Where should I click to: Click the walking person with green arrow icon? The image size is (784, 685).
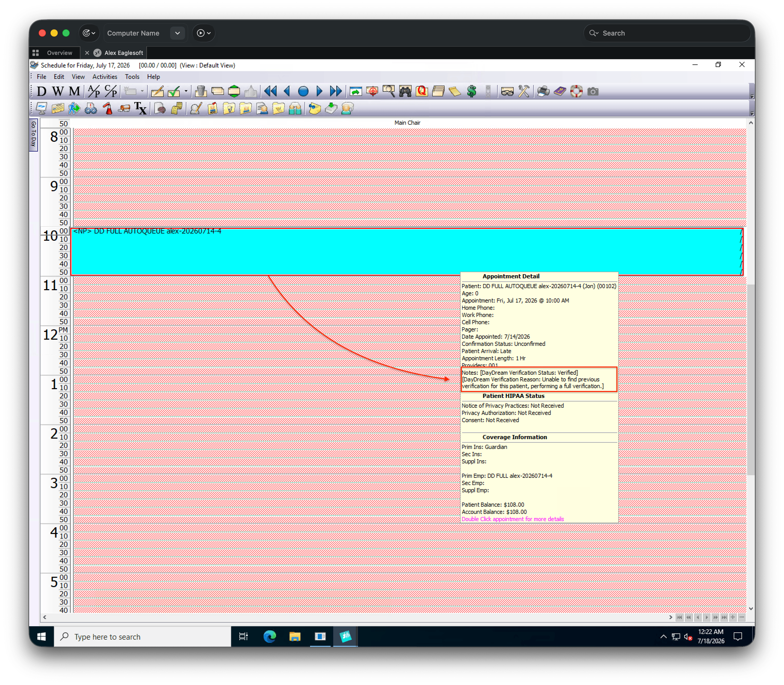(x=74, y=109)
